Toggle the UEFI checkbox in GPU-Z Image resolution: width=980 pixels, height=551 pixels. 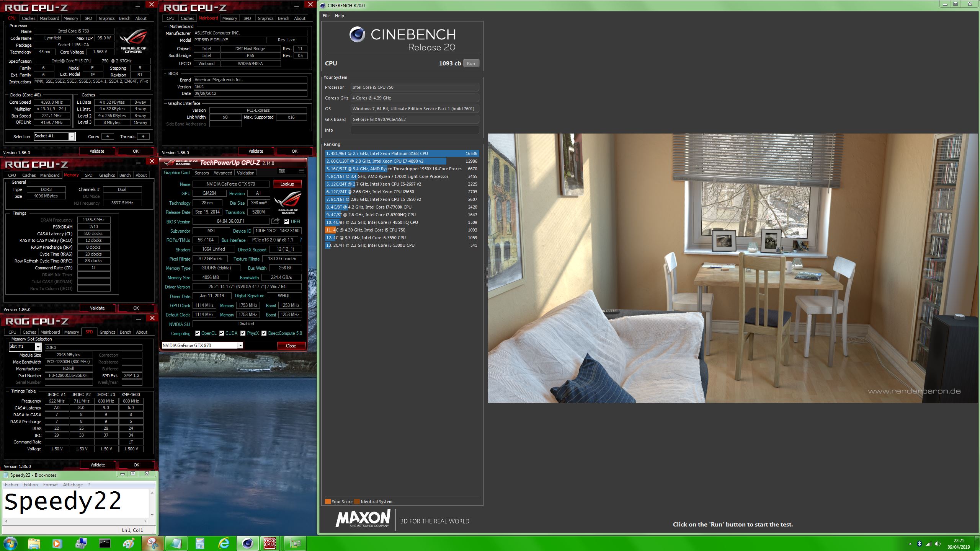click(x=287, y=221)
